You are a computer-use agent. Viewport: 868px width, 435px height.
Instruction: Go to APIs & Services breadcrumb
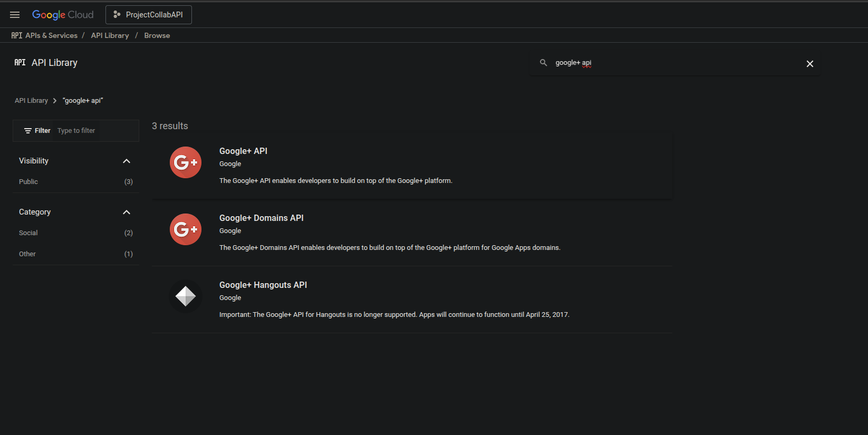[51, 35]
